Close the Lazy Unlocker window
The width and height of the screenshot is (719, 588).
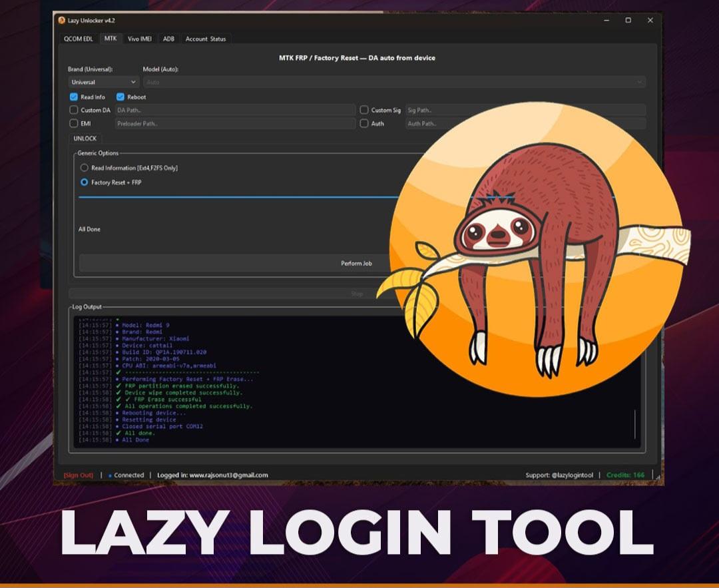tap(650, 20)
